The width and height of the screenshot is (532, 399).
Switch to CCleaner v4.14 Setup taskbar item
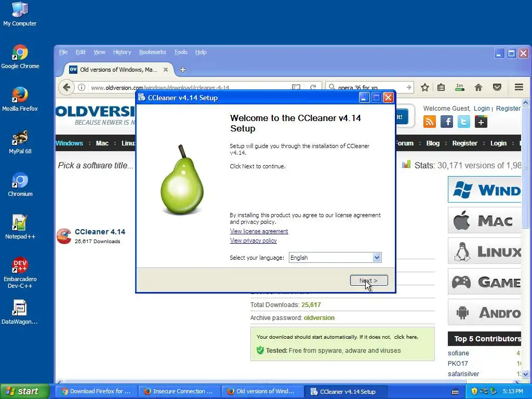click(x=345, y=391)
